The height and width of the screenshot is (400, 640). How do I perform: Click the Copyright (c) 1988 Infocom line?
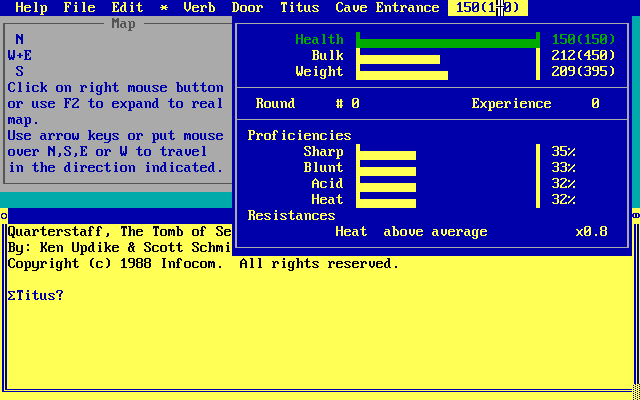pyautogui.click(x=203, y=264)
